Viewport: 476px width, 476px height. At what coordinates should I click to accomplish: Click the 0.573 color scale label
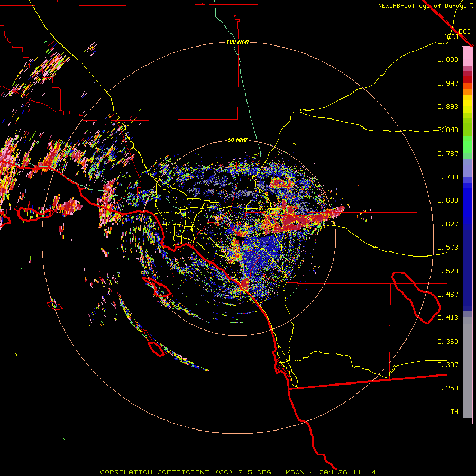[x=448, y=248]
